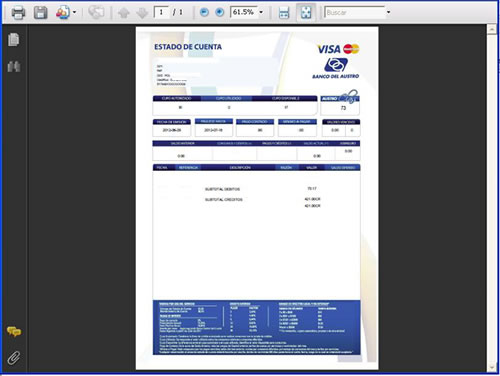
Task: Expand the 61.5% zoom level dropdown
Action: click(x=261, y=13)
